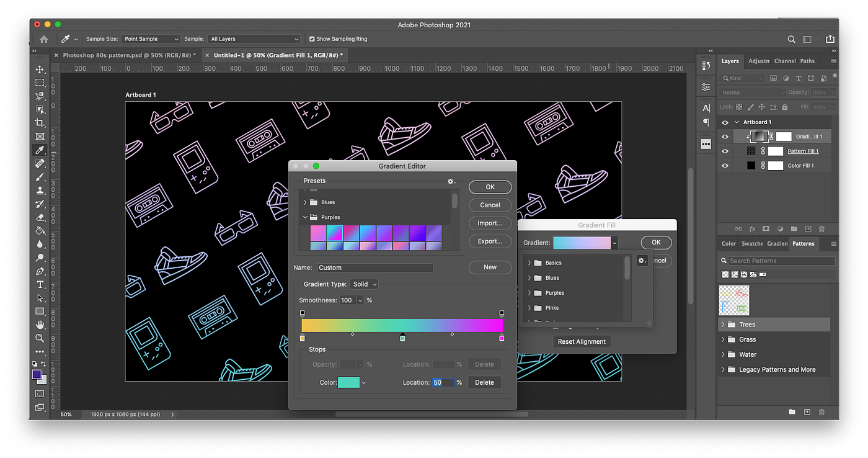Hide the Pattern Fill 1 layer
868x458 pixels.
coord(725,151)
